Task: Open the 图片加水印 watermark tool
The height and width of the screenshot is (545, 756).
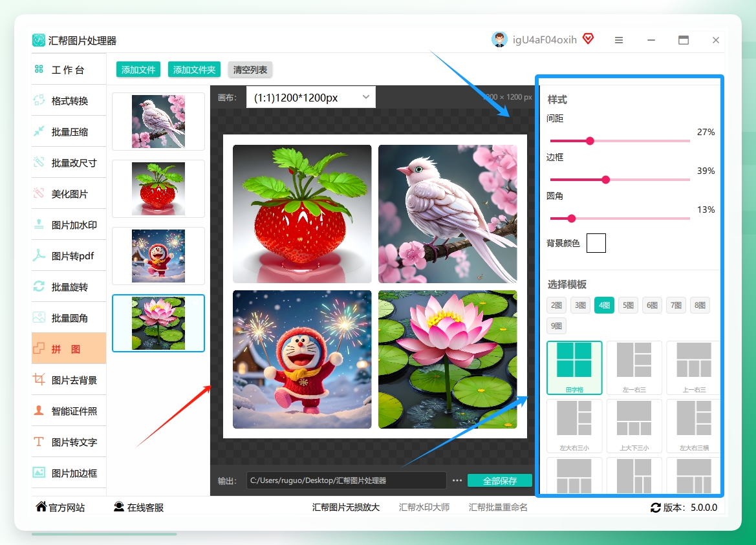Action: [69, 225]
